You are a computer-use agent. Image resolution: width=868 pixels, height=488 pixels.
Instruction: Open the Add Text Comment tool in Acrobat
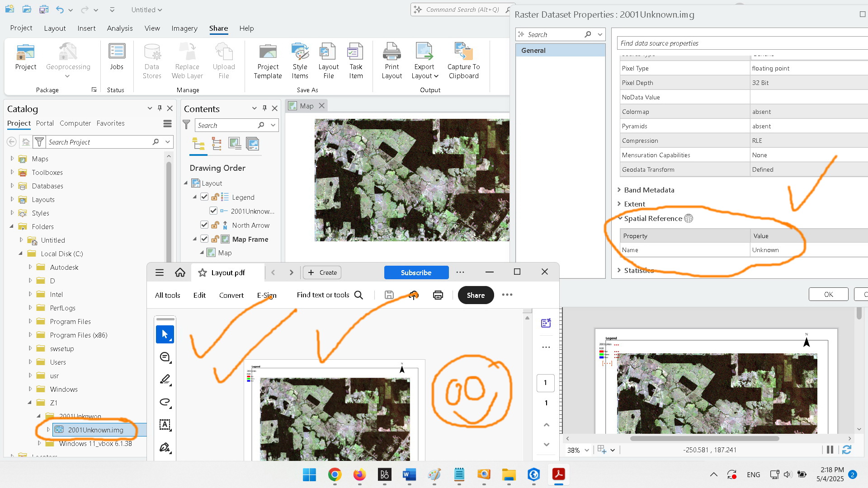(x=165, y=424)
